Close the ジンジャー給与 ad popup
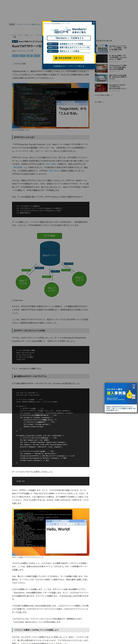 [x=133, y=387]
